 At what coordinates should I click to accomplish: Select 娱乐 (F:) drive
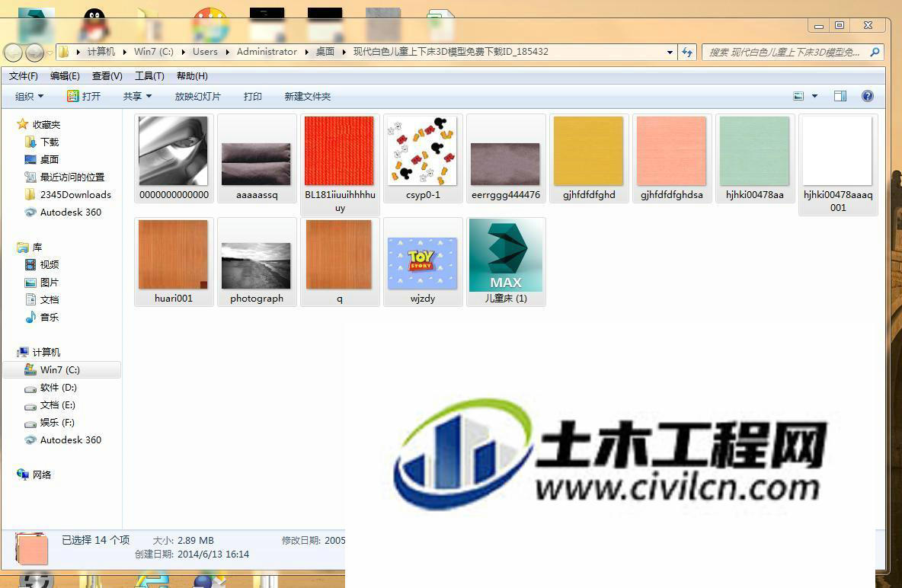click(50, 422)
